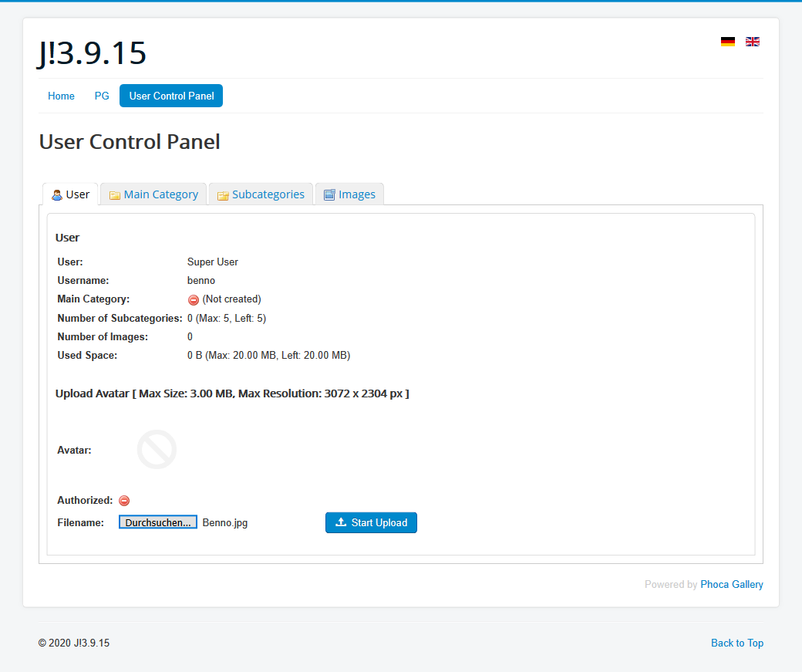Click the Upload Avatar section heading

click(232, 393)
